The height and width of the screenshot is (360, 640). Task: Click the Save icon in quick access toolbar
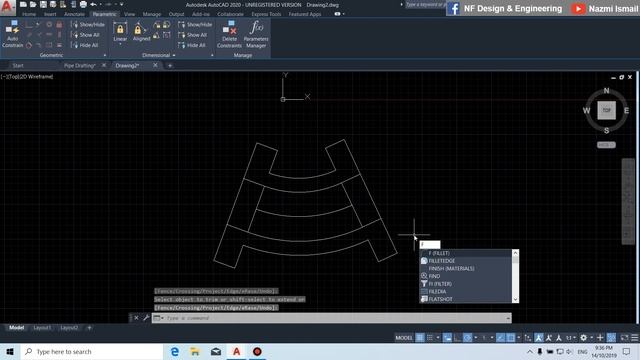click(x=43, y=4)
